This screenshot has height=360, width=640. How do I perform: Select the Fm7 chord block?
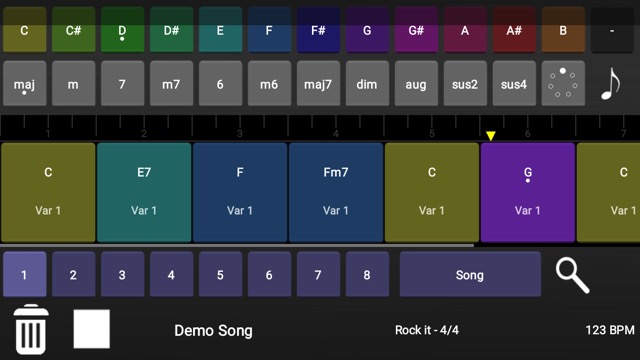tap(336, 192)
